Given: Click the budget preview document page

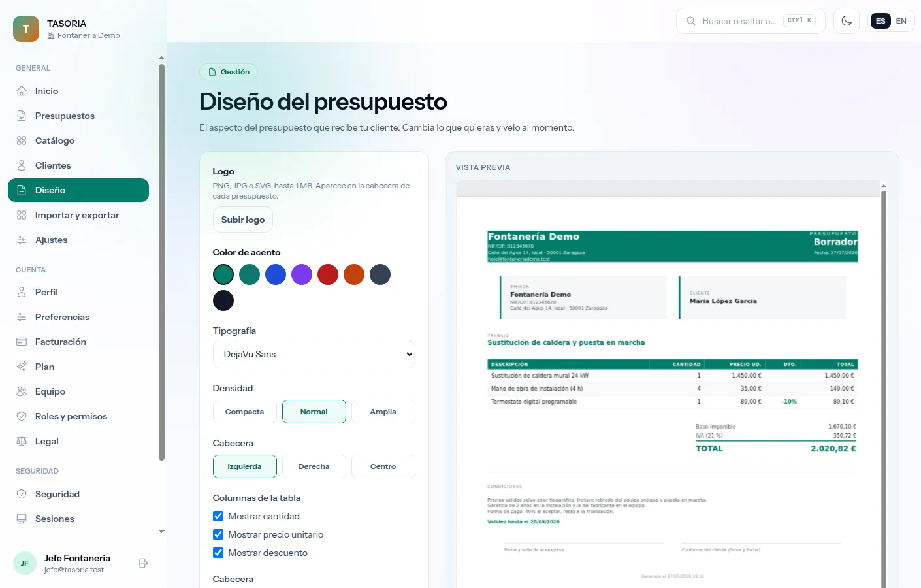Looking at the screenshot, I should tap(668, 392).
